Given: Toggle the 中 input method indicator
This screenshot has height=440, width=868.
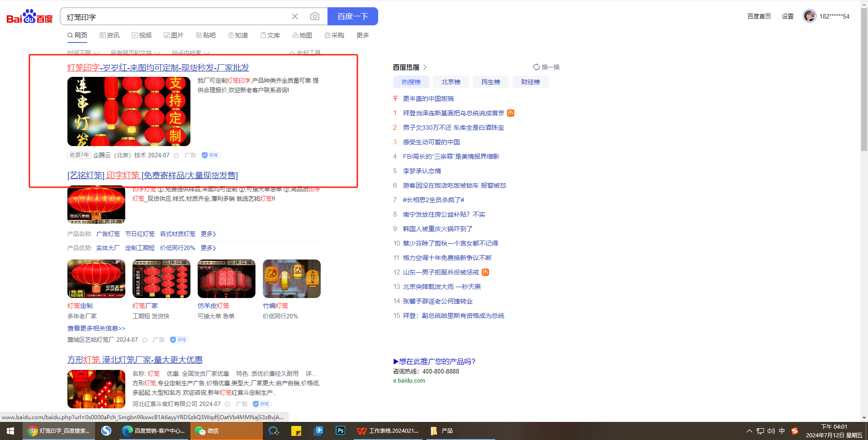Looking at the screenshot, I should click(x=782, y=431).
